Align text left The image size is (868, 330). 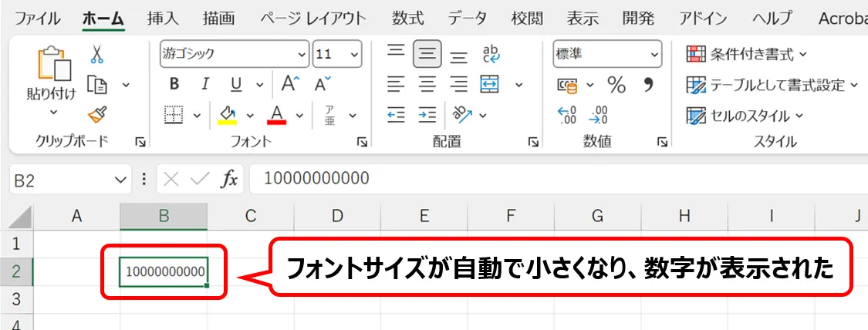[x=396, y=85]
